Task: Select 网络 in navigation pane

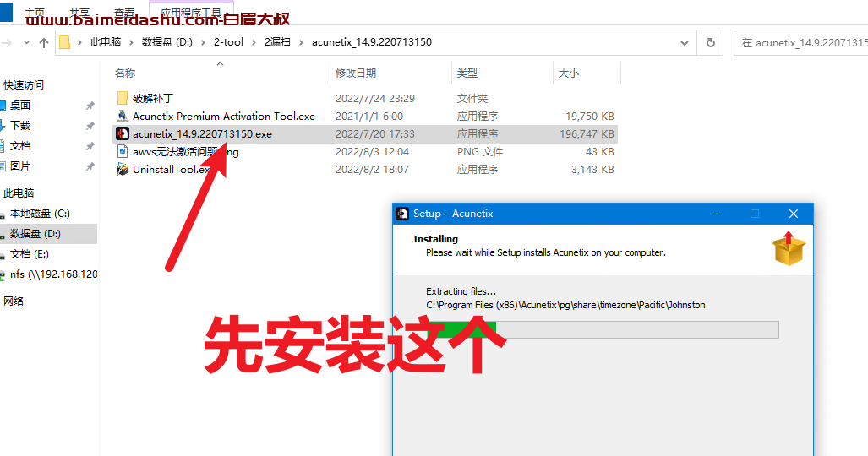Action: click(x=14, y=301)
